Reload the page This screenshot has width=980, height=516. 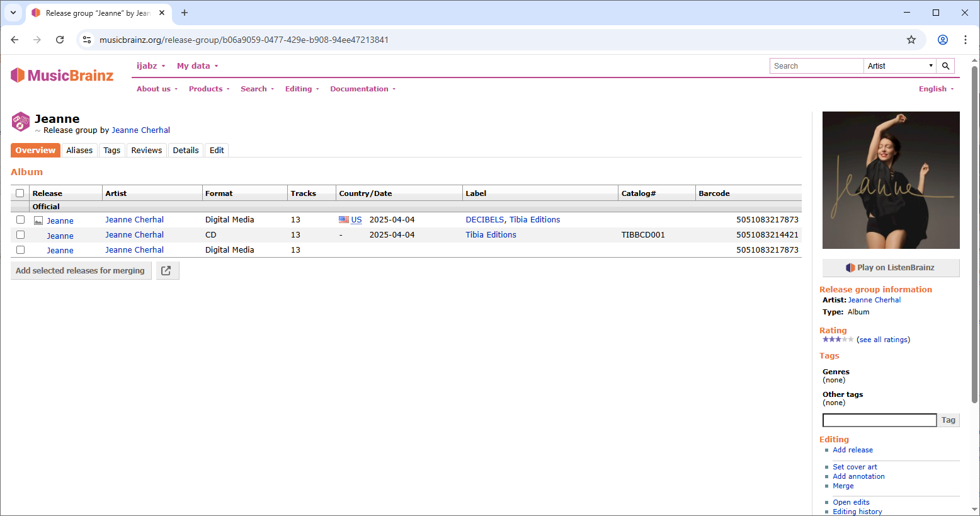(x=60, y=40)
